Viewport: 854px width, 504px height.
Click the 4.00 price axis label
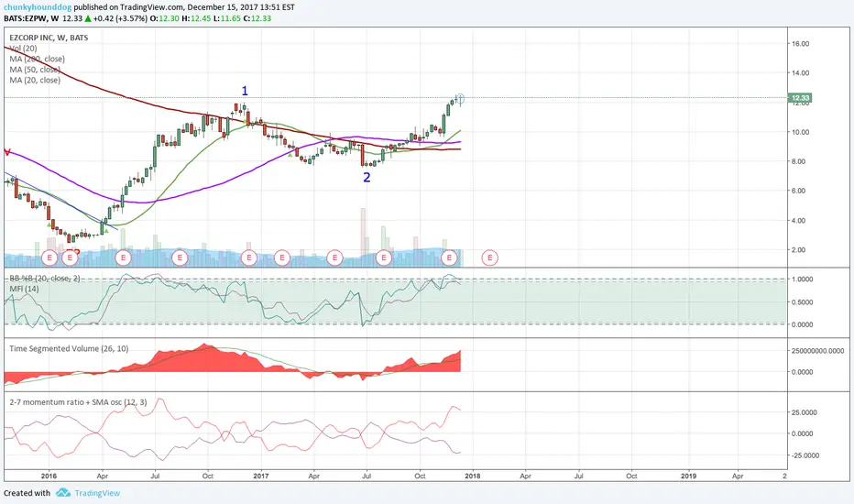click(800, 221)
